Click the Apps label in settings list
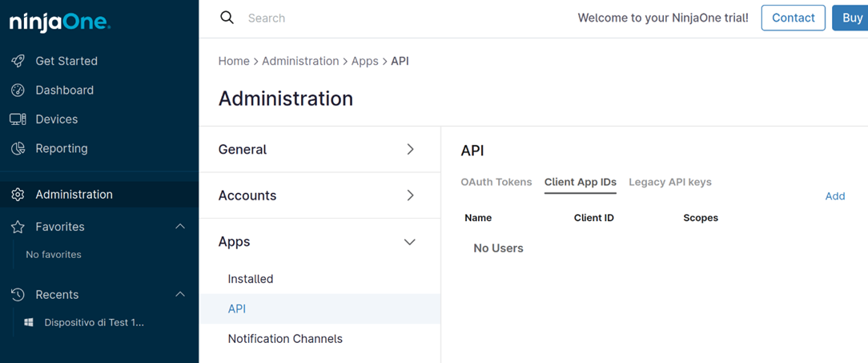Image resolution: width=868 pixels, height=363 pixels. pyautogui.click(x=234, y=242)
